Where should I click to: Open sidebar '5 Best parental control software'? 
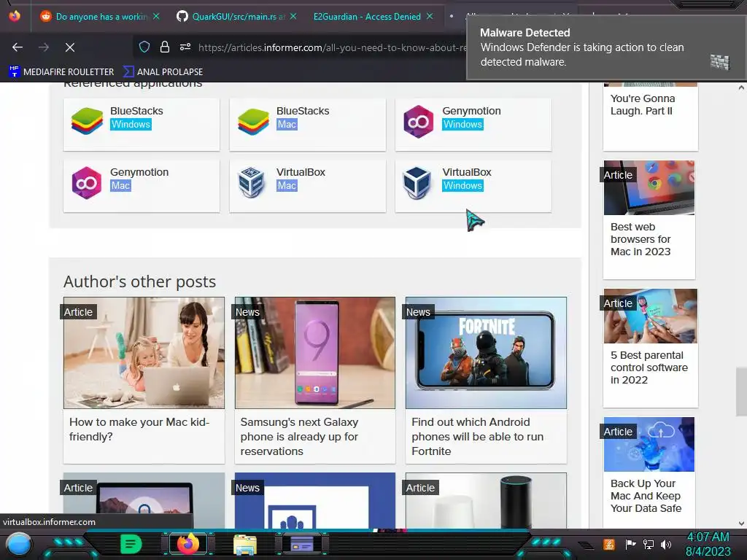coord(649,367)
